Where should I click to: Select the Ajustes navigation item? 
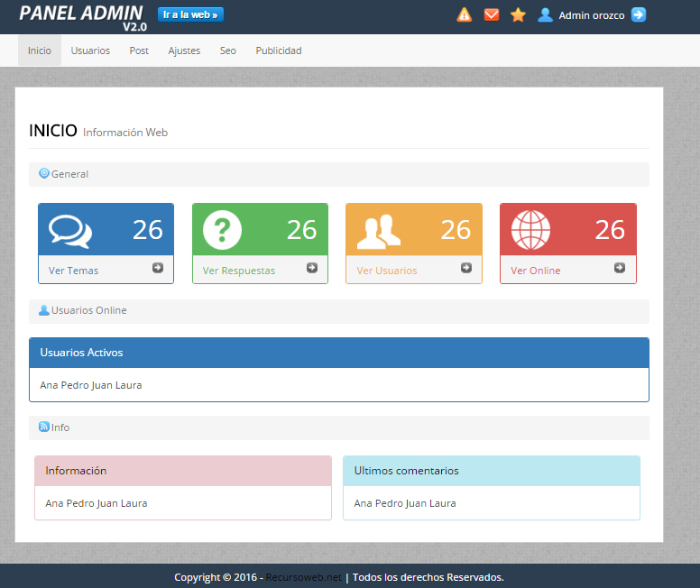point(184,51)
